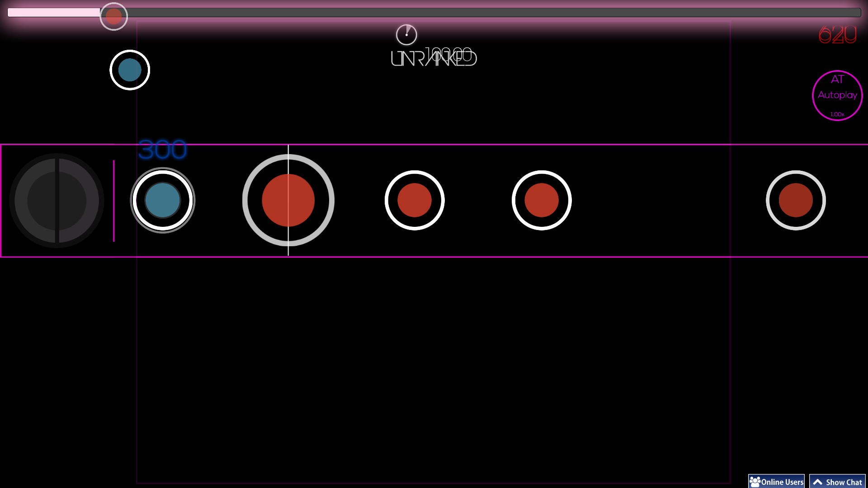This screenshot has height=488, width=868.
Task: Click the Show Chat button
Action: (x=838, y=481)
